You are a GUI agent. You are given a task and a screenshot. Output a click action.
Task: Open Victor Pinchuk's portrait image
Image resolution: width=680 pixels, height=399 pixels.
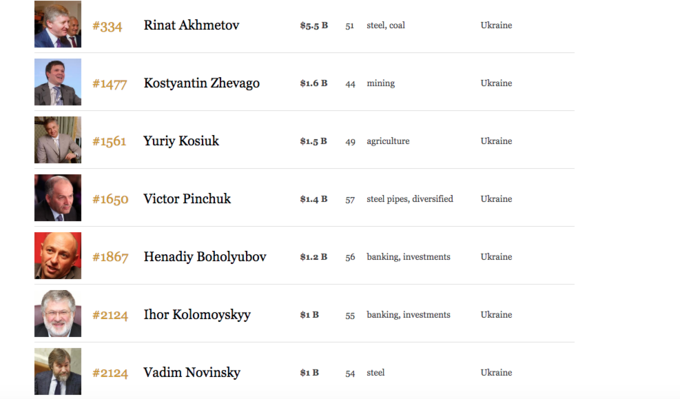[x=58, y=198]
